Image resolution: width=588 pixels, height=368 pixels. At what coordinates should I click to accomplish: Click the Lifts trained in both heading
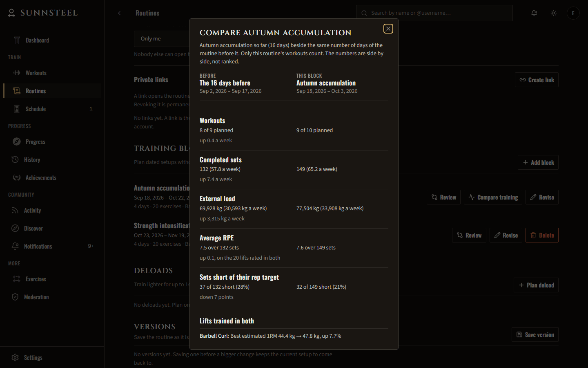tap(227, 321)
